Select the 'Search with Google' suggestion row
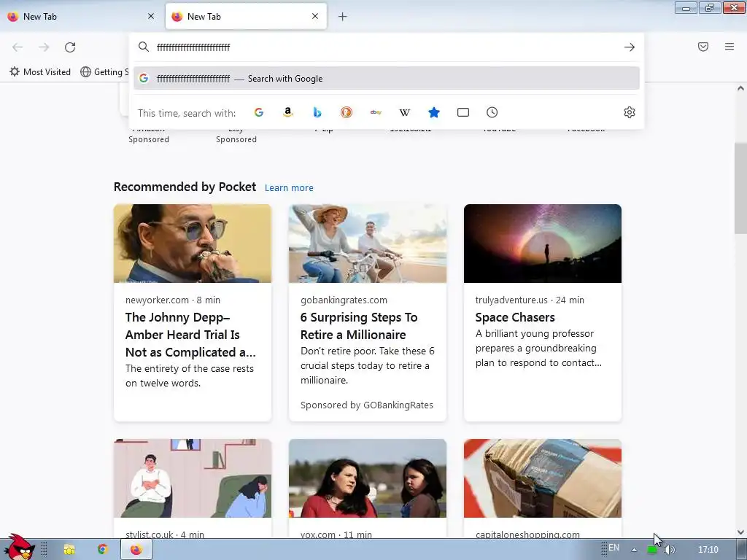Viewport: 747px width, 560px height. pos(387,79)
